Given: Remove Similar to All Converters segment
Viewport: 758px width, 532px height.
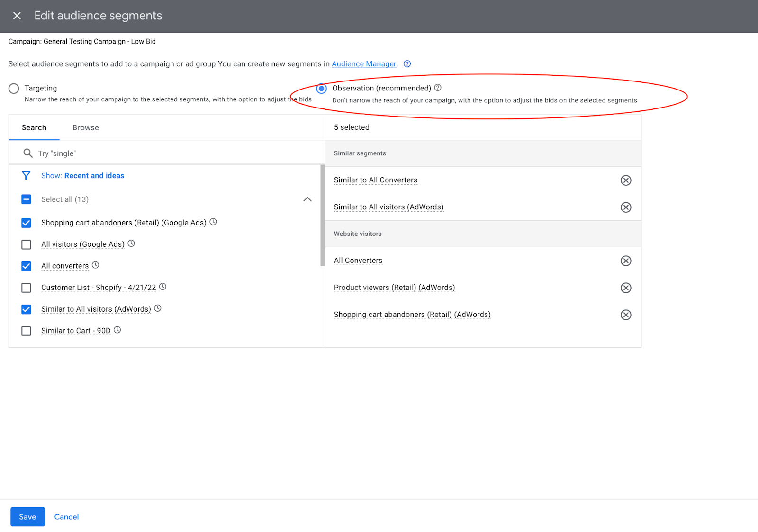Looking at the screenshot, I should (626, 180).
